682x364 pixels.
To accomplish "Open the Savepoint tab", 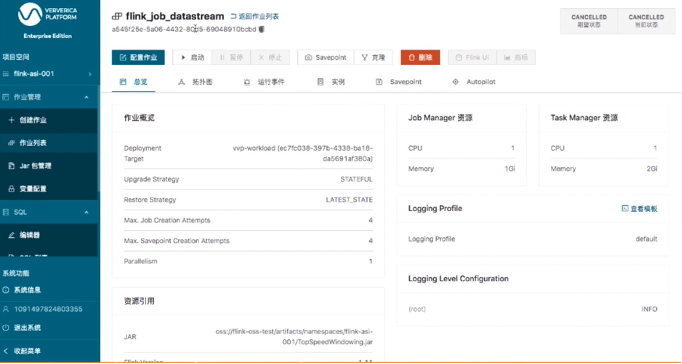I will coord(399,82).
